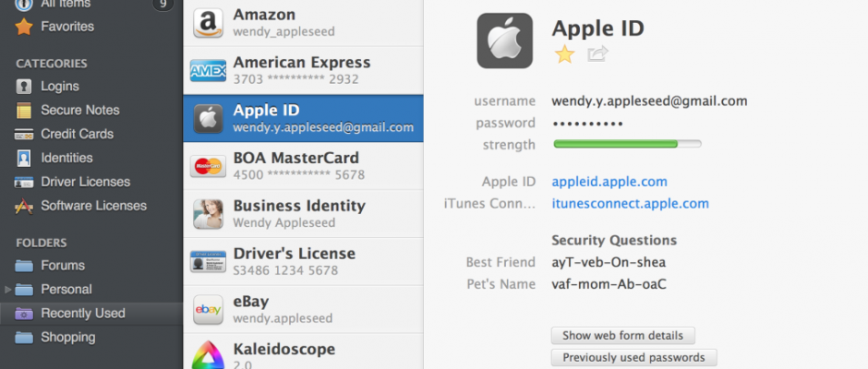The height and width of the screenshot is (369, 868).
Task: Open the Forums folder
Action: point(63,266)
